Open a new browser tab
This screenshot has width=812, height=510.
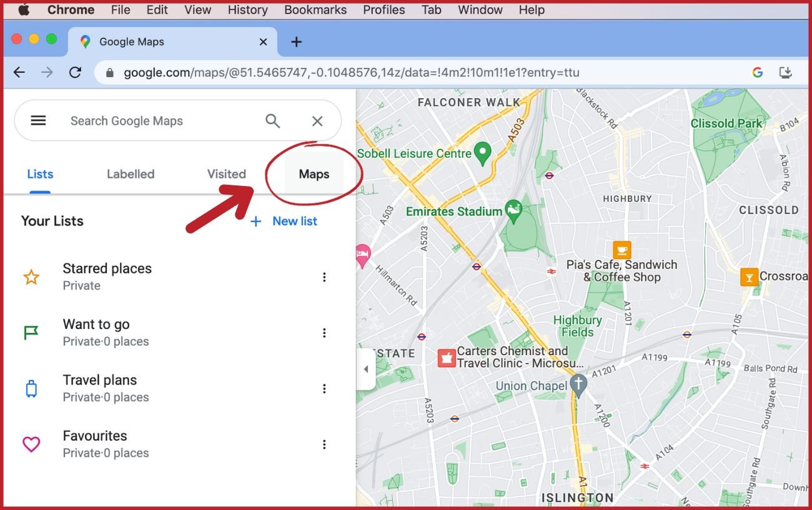point(297,42)
